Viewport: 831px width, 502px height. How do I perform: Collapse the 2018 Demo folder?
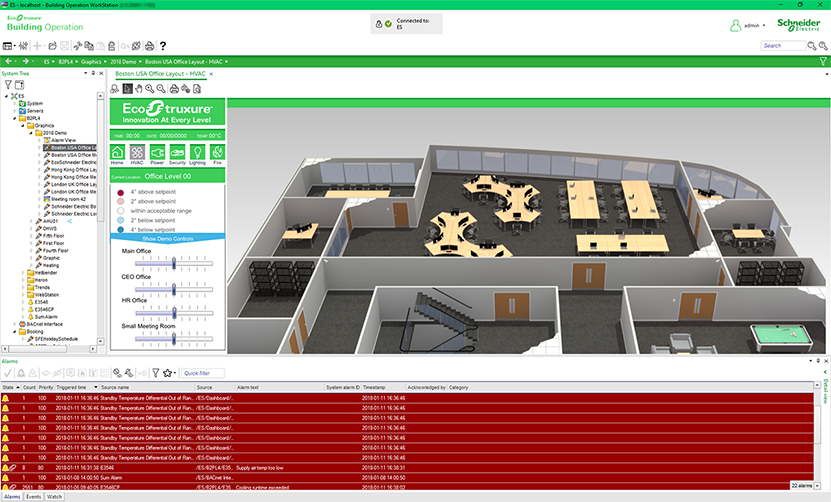coord(31,133)
